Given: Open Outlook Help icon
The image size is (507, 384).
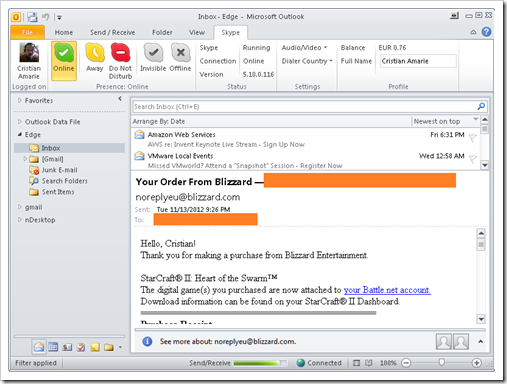Looking at the screenshot, I should click(x=486, y=32).
